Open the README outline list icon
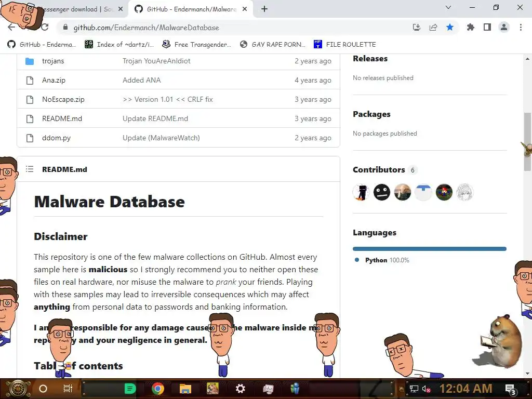 [30, 169]
